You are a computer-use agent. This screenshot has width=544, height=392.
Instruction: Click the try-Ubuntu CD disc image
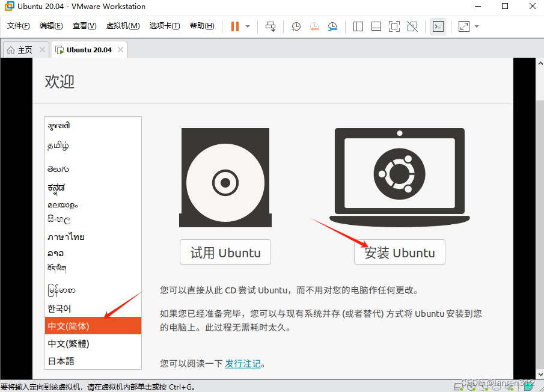coord(225,177)
